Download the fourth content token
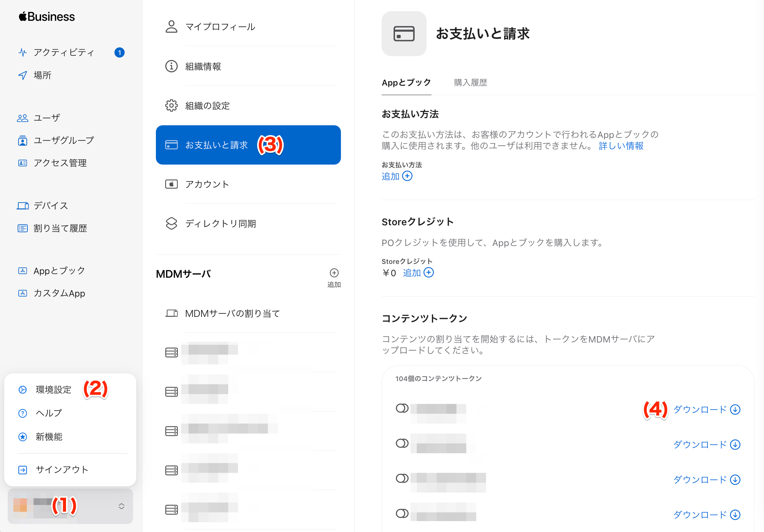764x532 pixels. [x=707, y=515]
